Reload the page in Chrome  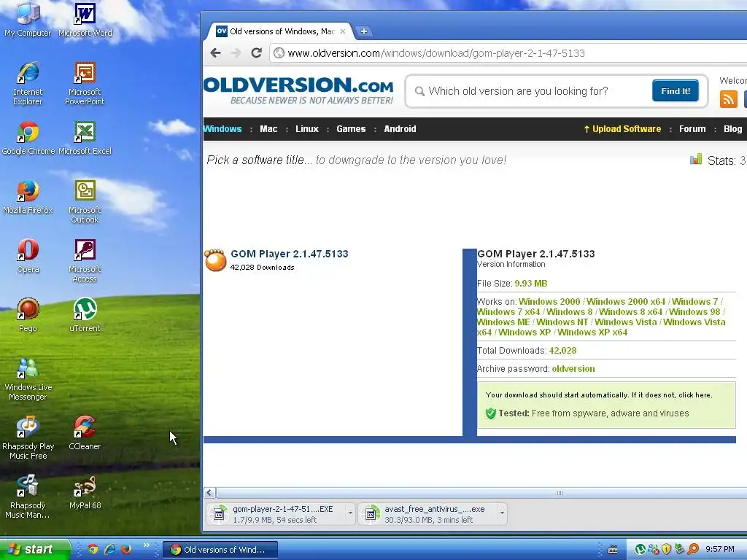tap(256, 52)
